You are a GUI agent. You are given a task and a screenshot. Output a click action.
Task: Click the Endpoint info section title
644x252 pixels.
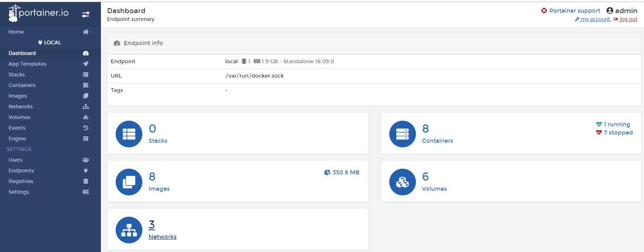(x=143, y=43)
